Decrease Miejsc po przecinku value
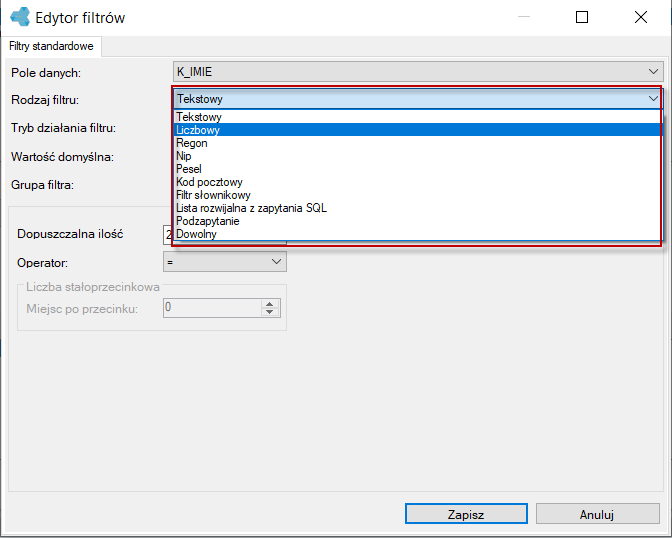Viewport: 672px width, 538px height. coord(270,312)
